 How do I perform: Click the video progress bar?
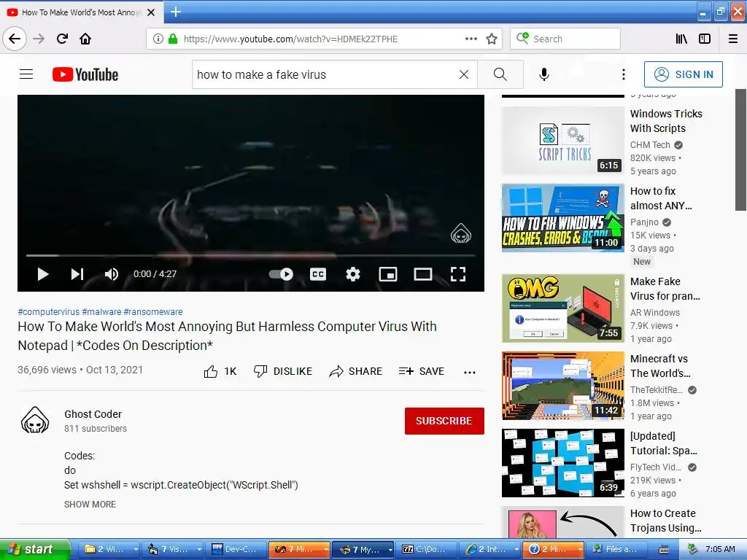coord(251,256)
